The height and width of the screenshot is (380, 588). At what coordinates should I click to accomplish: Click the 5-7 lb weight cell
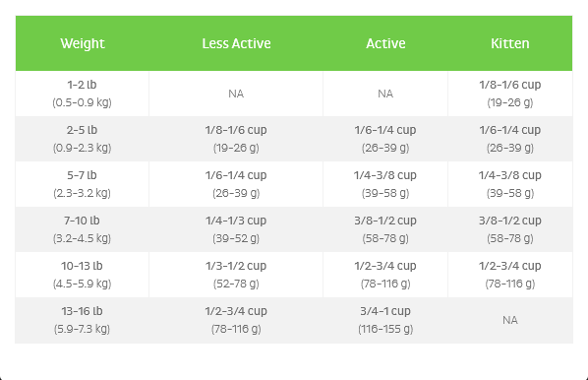[x=83, y=184]
